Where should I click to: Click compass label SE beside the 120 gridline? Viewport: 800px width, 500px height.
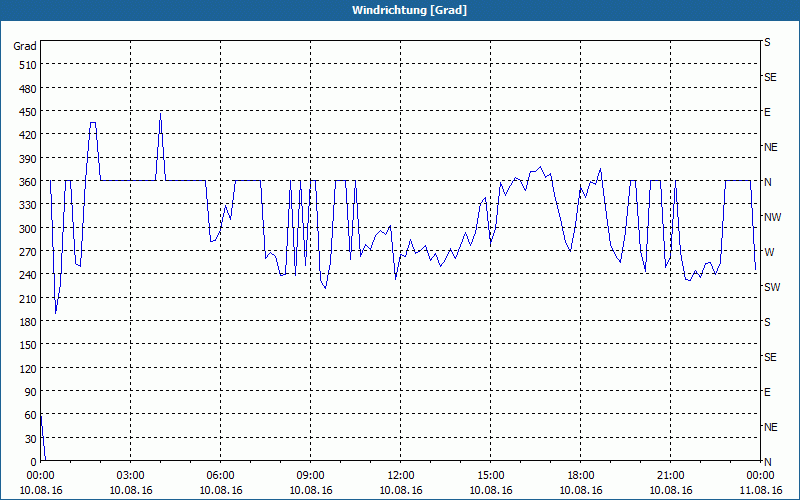770,357
